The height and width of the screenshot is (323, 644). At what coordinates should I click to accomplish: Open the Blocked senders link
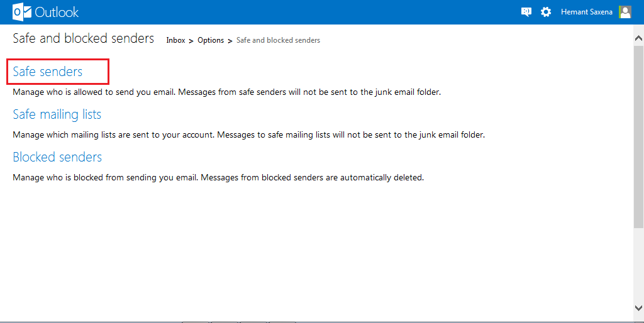coord(57,157)
